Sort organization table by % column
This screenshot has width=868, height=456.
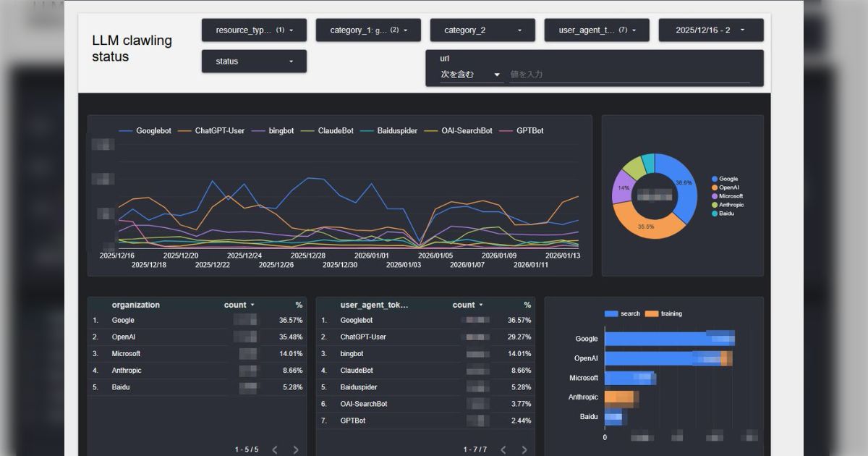point(299,305)
